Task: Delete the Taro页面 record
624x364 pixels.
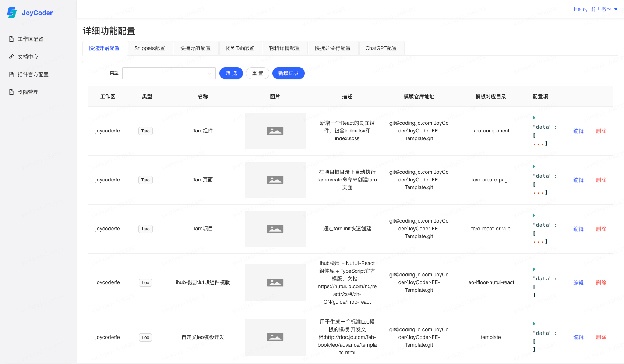Action: pyautogui.click(x=601, y=180)
